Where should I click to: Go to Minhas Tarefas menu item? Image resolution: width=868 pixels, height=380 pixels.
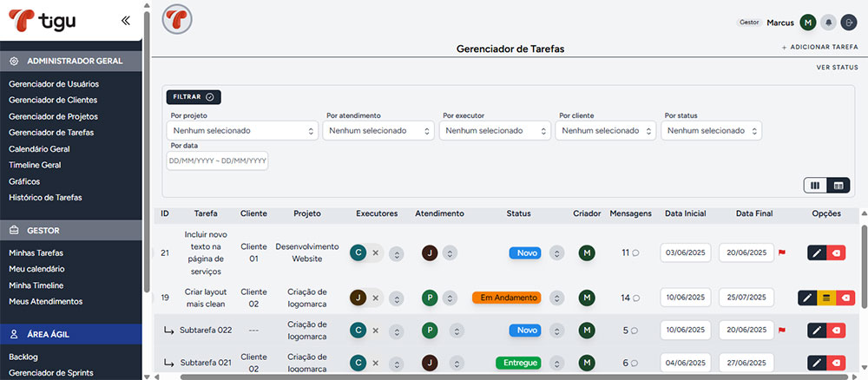click(36, 253)
